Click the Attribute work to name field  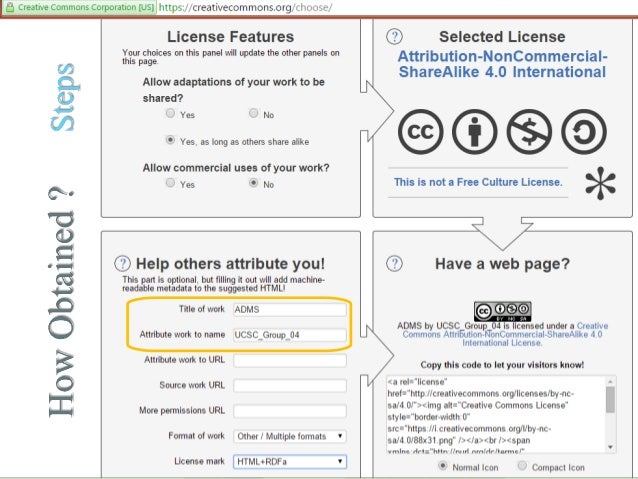pos(290,335)
